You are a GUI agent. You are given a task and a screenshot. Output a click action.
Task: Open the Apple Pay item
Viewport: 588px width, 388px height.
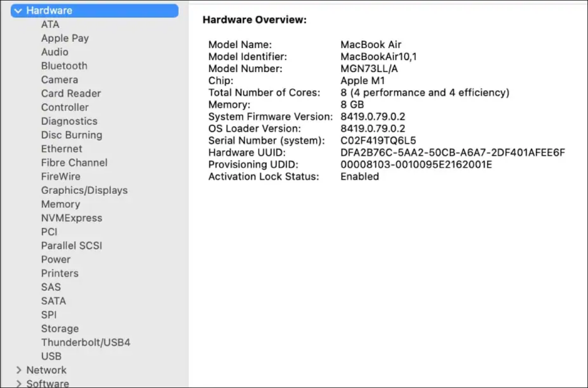pos(65,38)
